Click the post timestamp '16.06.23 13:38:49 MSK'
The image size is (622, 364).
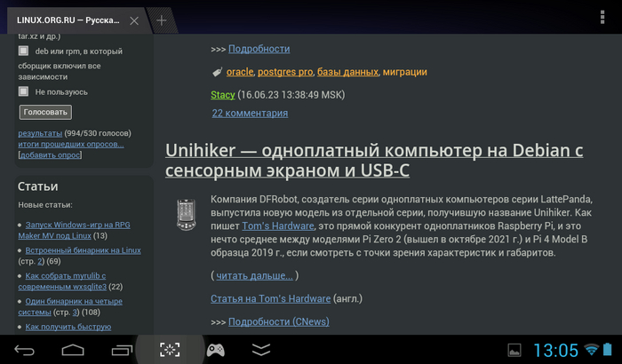pyautogui.click(x=291, y=95)
